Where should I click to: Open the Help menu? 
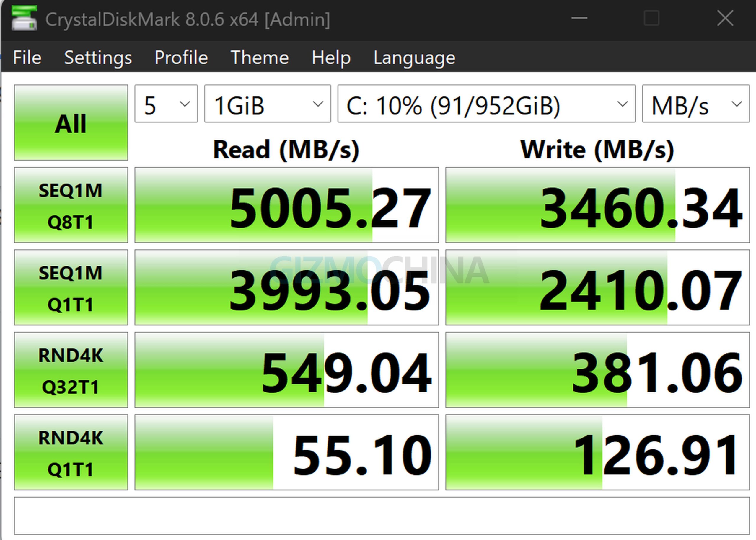331,58
